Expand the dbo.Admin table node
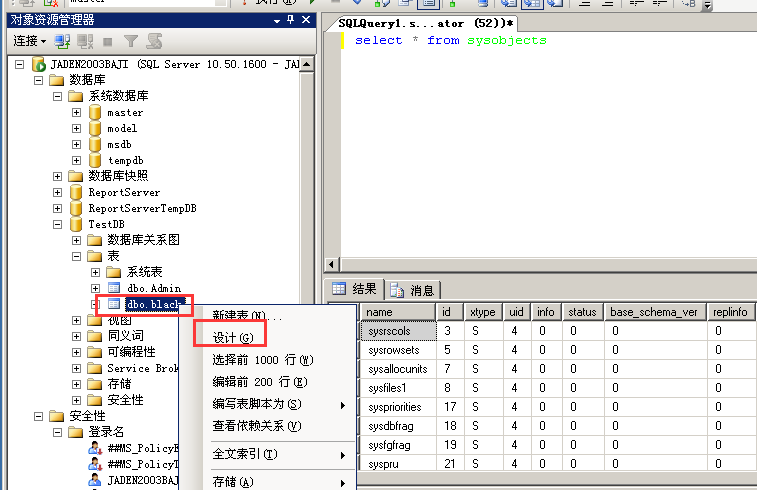The width and height of the screenshot is (757, 490). 96,288
